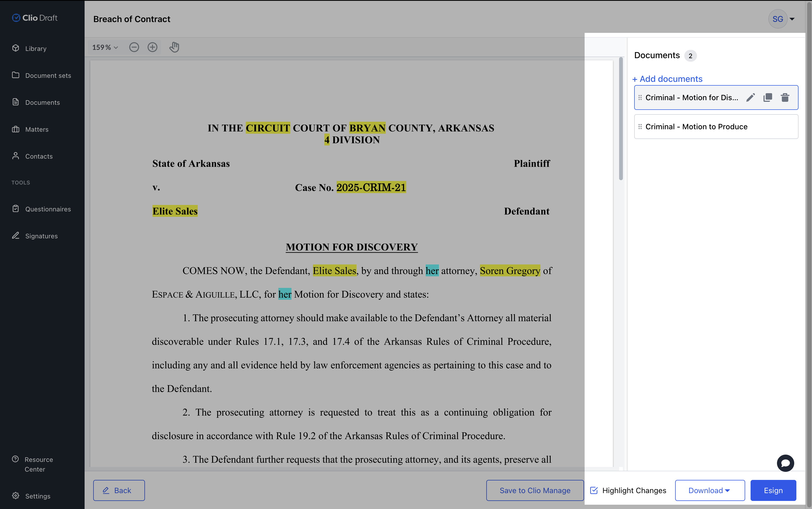Open the 159% zoom level dropdown

coord(105,47)
